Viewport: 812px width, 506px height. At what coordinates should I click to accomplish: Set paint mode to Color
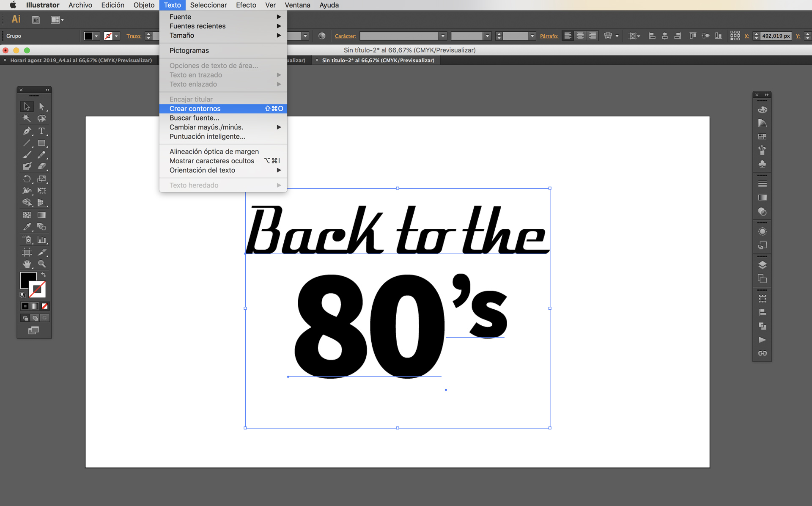pos(25,306)
